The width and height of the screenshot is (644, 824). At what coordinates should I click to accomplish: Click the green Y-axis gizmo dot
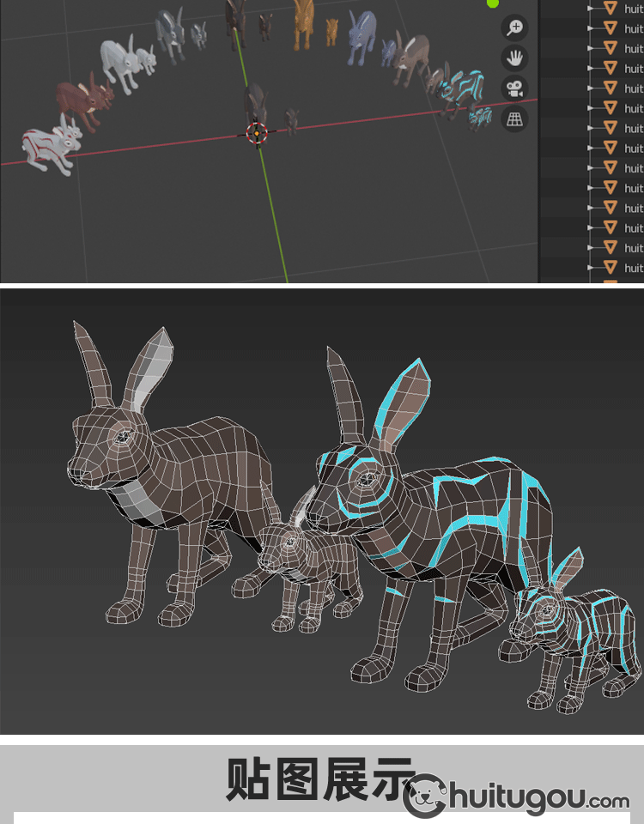click(493, 3)
